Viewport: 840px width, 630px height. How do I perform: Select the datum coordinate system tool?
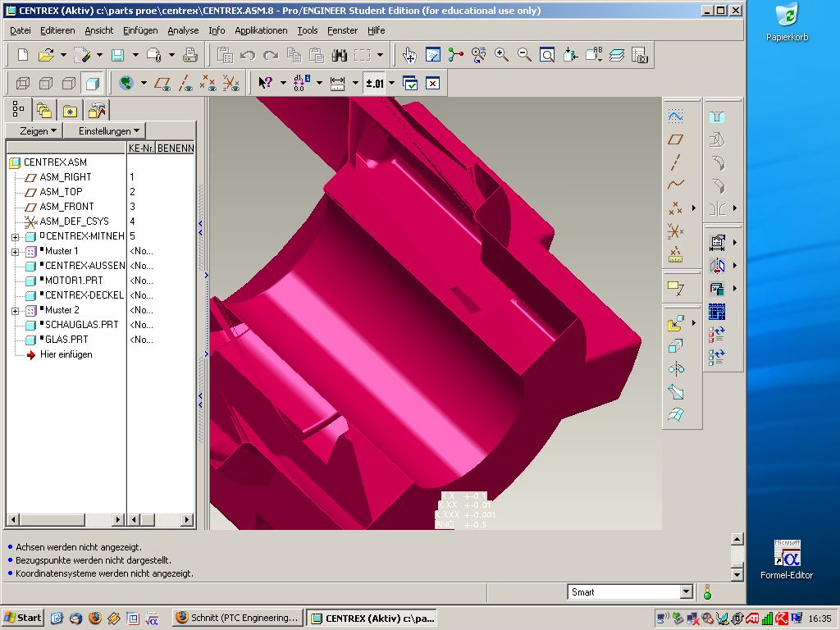point(676,231)
